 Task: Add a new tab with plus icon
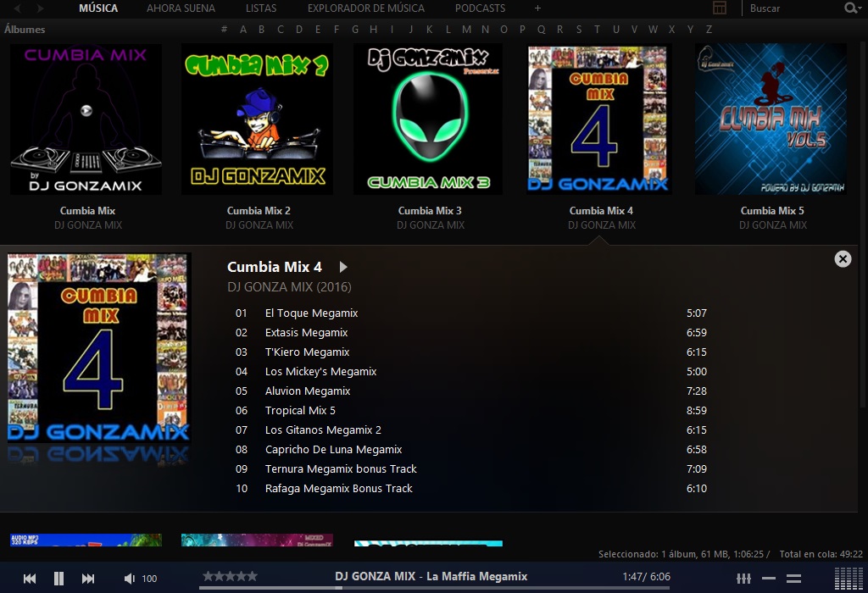coord(537,8)
